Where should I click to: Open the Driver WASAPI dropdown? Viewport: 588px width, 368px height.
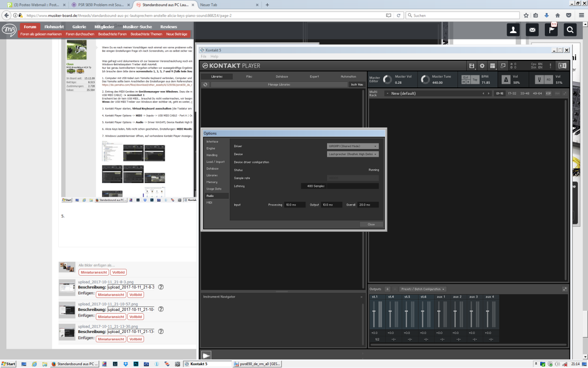click(353, 146)
